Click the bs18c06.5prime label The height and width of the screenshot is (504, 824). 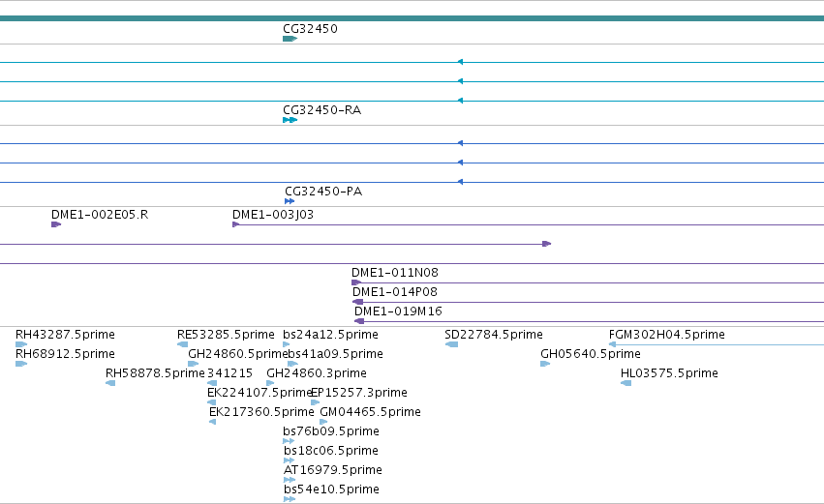(331, 452)
